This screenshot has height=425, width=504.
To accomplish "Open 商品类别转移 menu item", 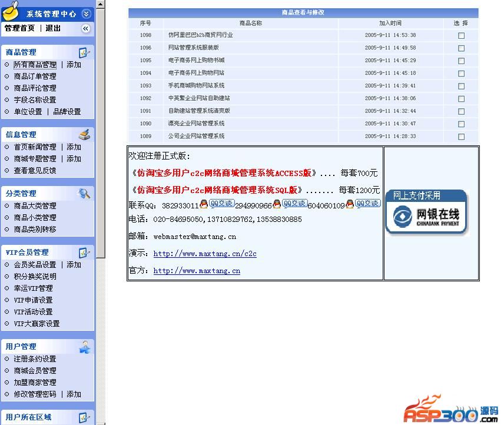I will point(35,230).
